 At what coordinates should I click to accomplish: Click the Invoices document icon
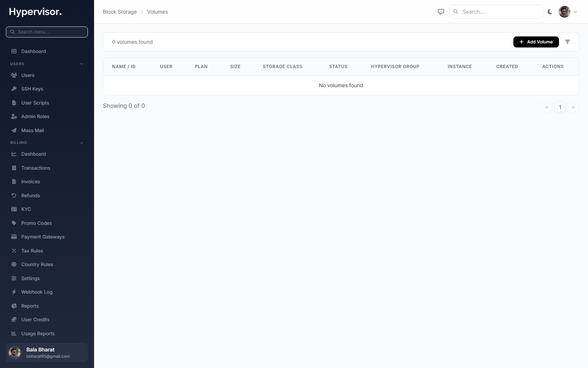(14, 181)
